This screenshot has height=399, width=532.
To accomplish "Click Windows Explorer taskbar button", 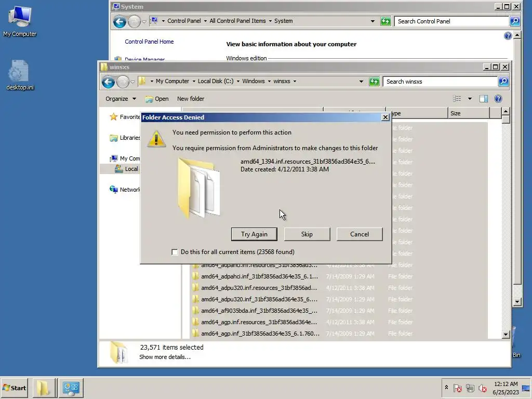I will point(44,388).
